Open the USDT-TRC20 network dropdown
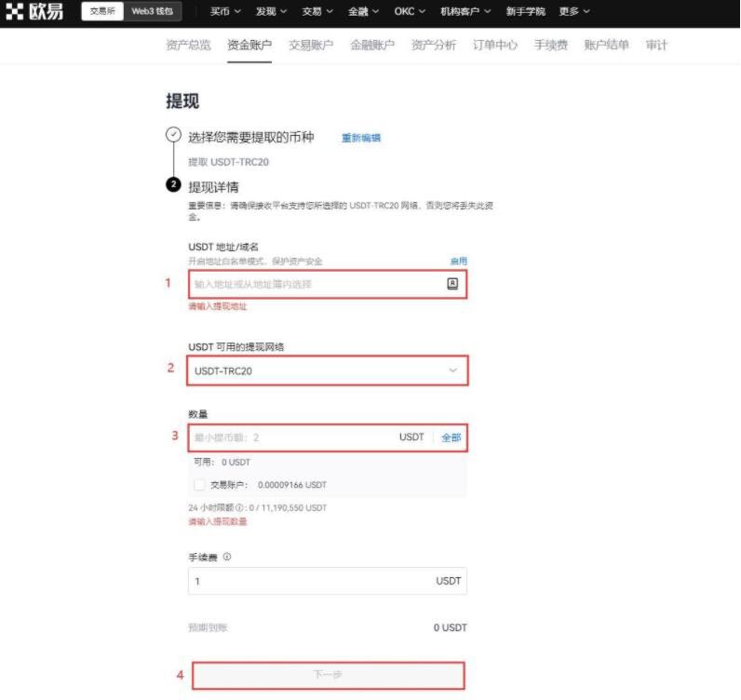This screenshot has height=700, width=741. pos(327,370)
